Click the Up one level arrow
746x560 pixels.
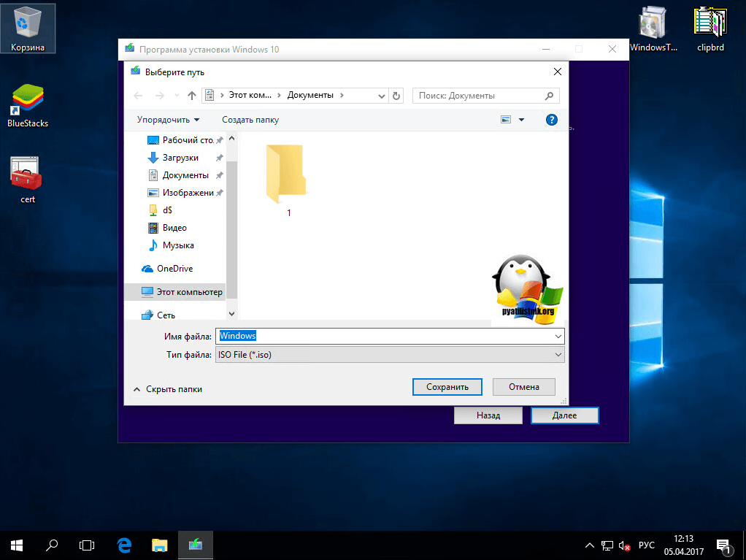coord(192,96)
